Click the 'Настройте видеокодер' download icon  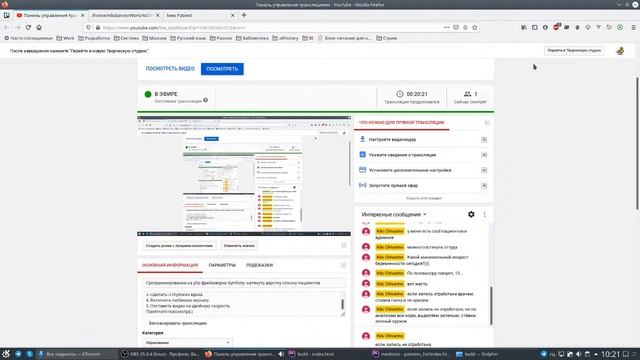(362, 139)
